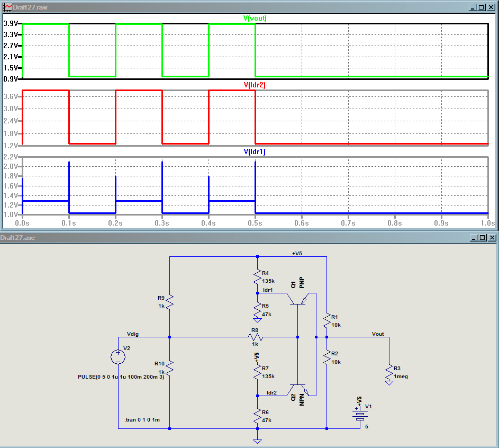Click the Vout net label
499x448 pixels.
click(378, 334)
